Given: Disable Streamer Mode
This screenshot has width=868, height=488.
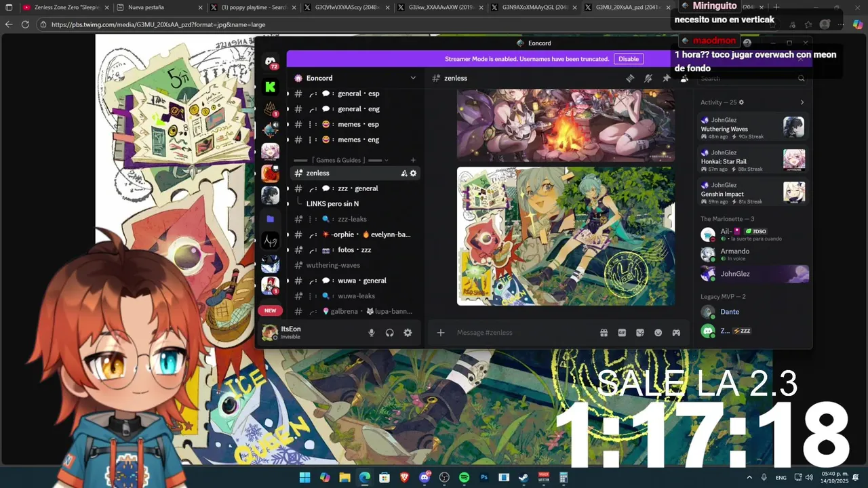Looking at the screenshot, I should click(629, 59).
